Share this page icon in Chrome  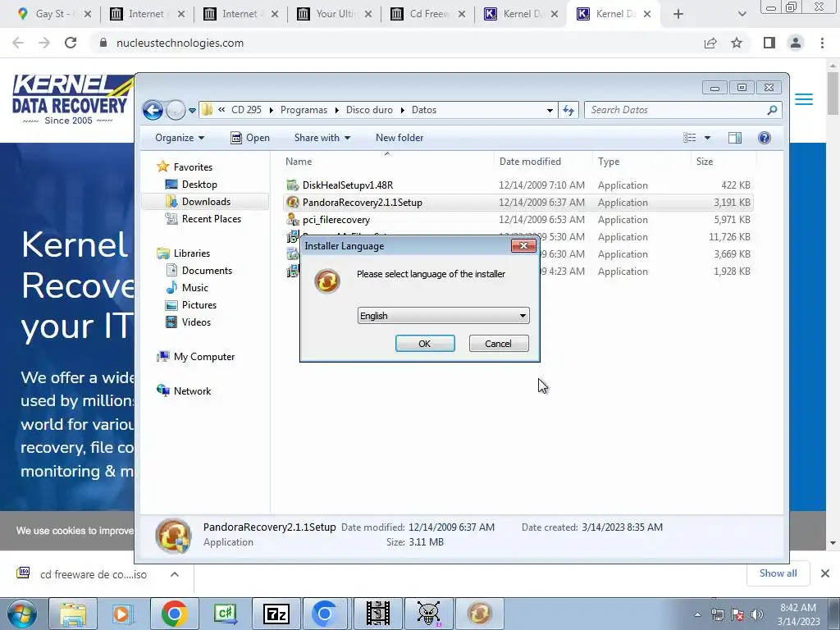(710, 43)
